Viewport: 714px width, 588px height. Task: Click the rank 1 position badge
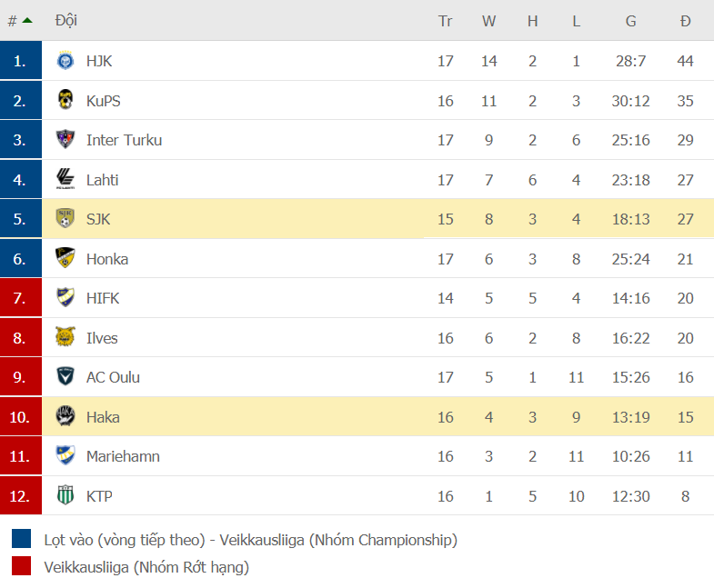coord(21,61)
